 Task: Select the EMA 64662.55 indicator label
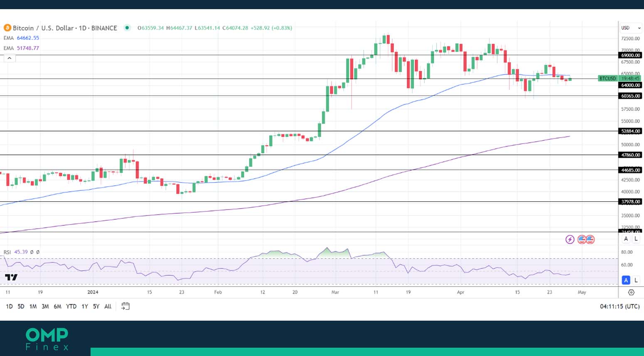tap(21, 38)
